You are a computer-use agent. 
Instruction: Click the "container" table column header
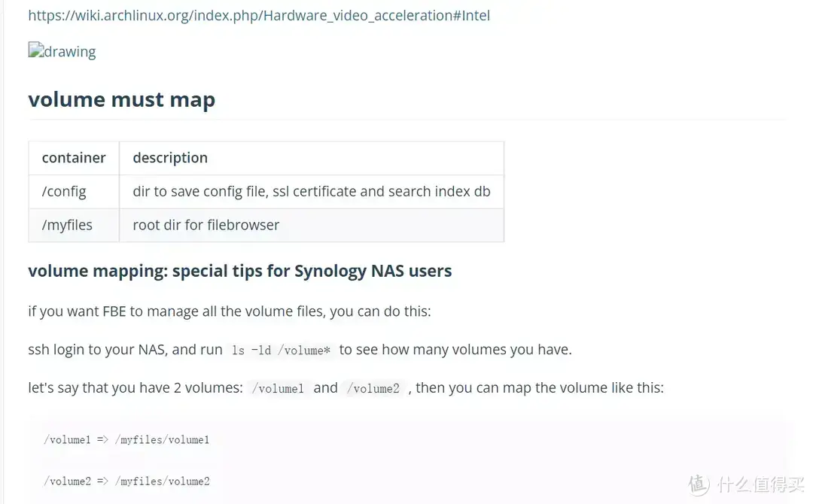tap(74, 158)
